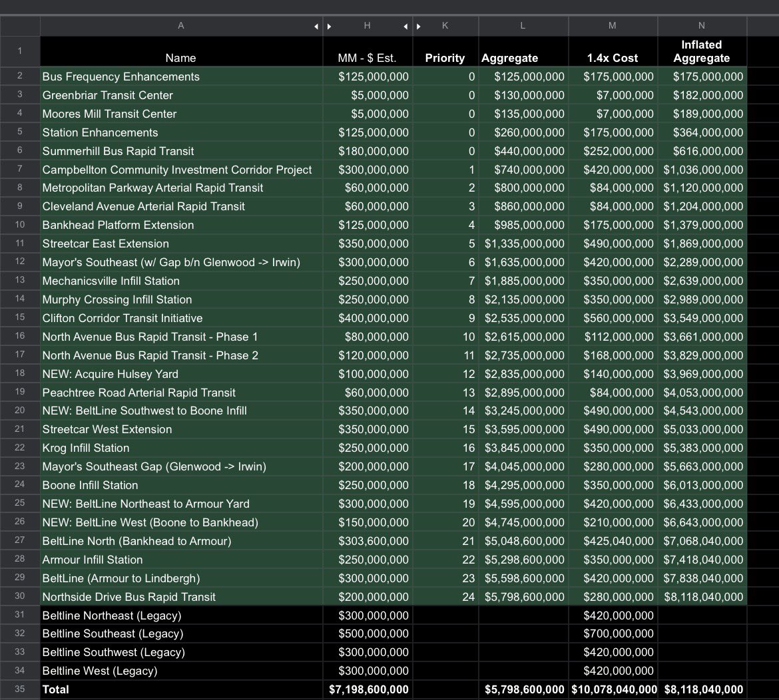Click the select-all corner box
The image size is (779, 700).
click(x=20, y=26)
